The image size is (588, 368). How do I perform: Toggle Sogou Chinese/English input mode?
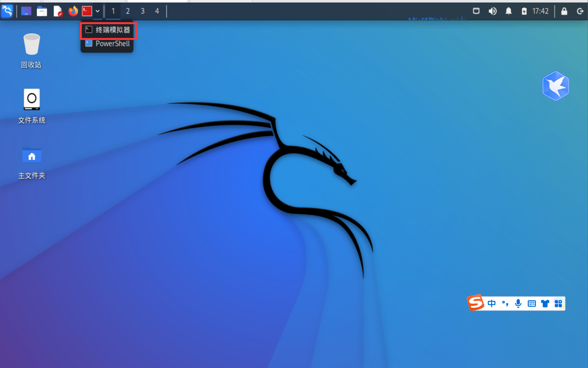(491, 303)
